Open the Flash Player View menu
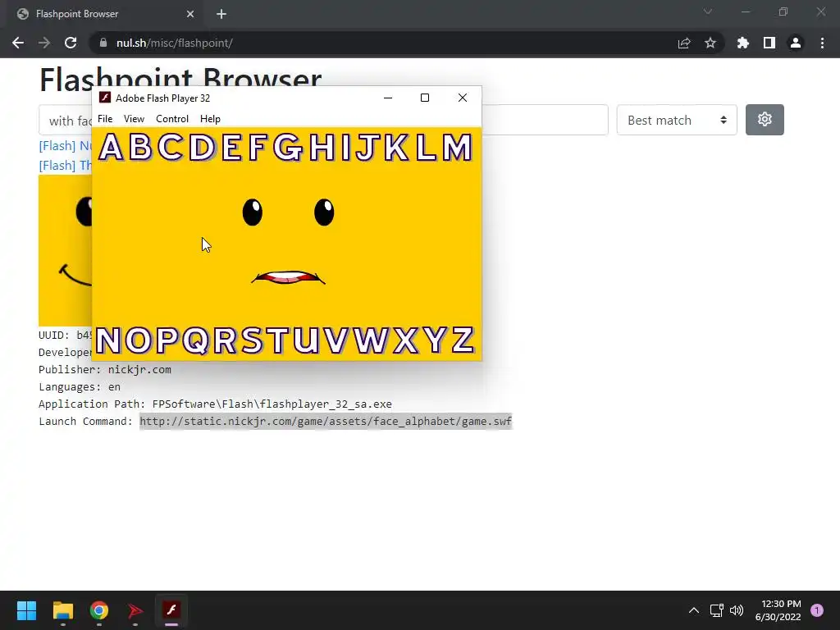 (134, 119)
